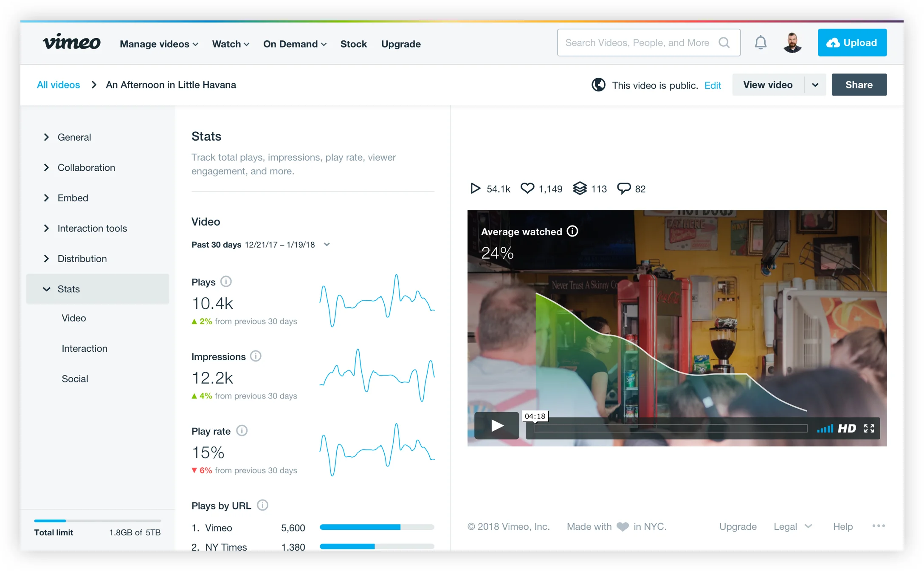Open the notifications bell
The width and height of the screenshot is (924, 571).
[x=761, y=42]
